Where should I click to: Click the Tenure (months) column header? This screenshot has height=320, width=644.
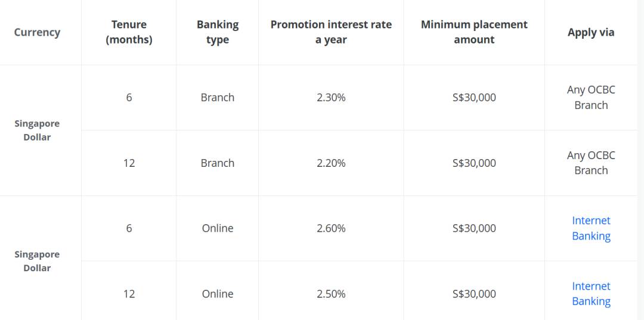point(129,32)
